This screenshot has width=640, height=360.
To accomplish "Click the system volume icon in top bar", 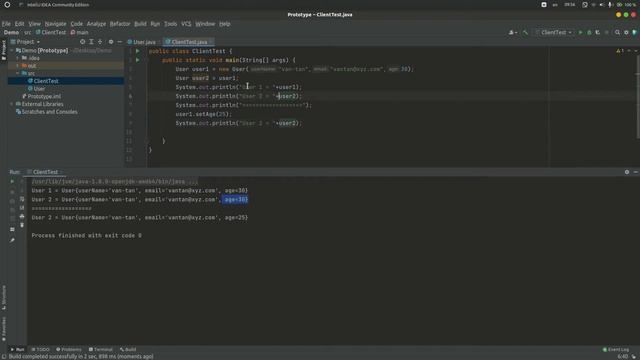I will [x=601, y=4].
